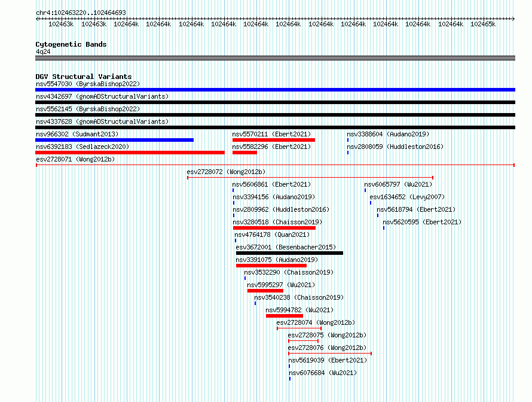Open nsv3280518 (Chaisson2019) variant label
The height and width of the screenshot is (402, 532).
click(277, 222)
